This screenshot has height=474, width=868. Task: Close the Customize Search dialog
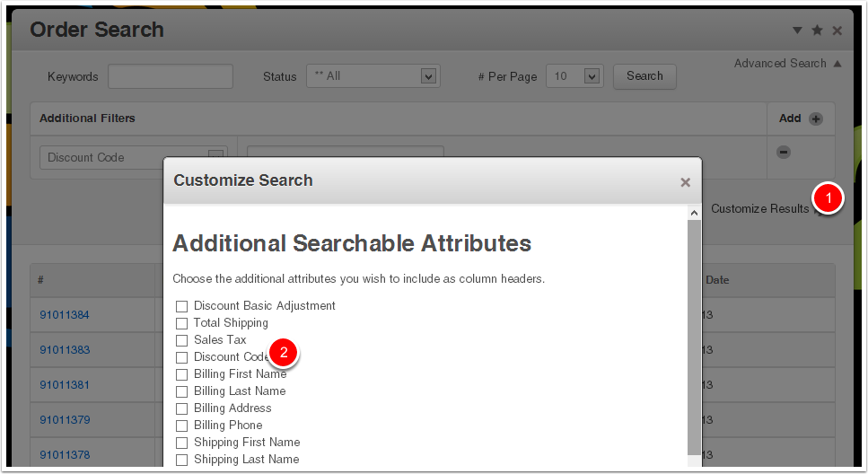coord(685,182)
